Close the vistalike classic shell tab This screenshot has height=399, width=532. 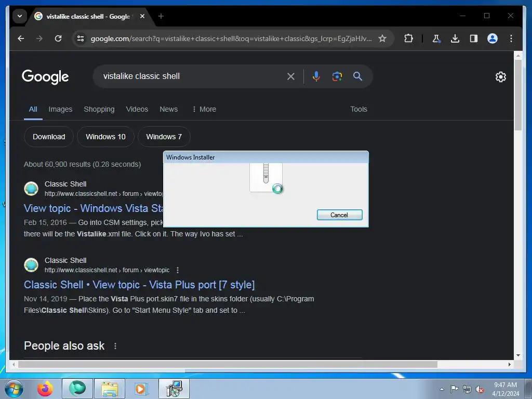(142, 16)
